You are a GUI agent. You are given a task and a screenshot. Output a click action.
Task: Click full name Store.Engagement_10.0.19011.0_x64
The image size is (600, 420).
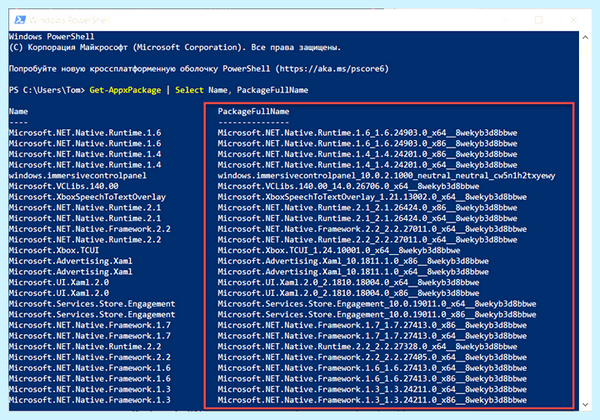pyautogui.click(x=377, y=304)
